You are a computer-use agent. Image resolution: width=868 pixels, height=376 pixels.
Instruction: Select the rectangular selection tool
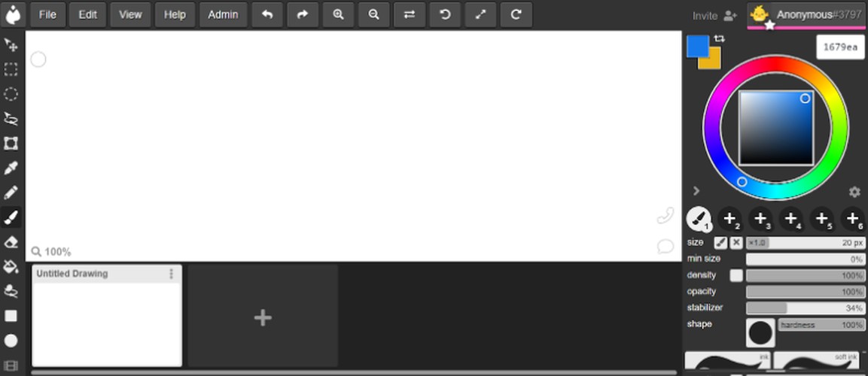click(11, 69)
